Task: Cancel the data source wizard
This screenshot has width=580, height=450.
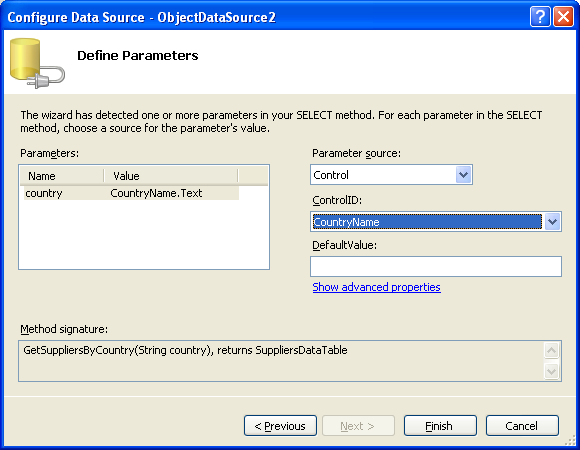Action: click(x=522, y=426)
